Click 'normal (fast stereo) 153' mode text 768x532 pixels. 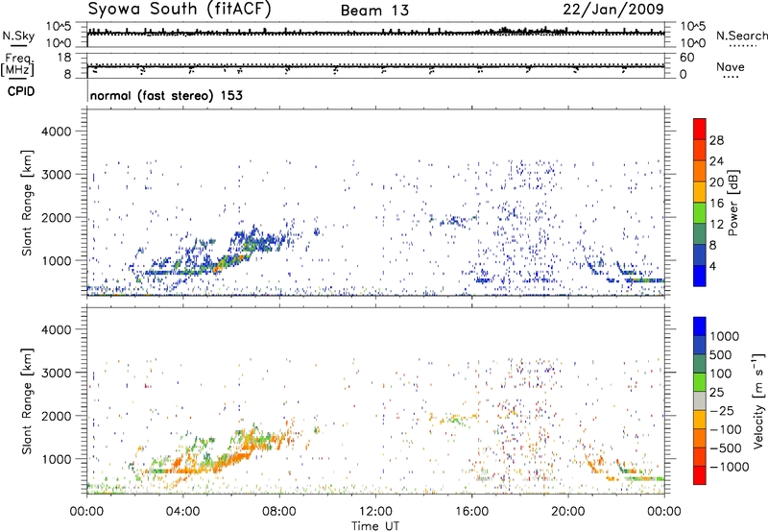pyautogui.click(x=166, y=95)
